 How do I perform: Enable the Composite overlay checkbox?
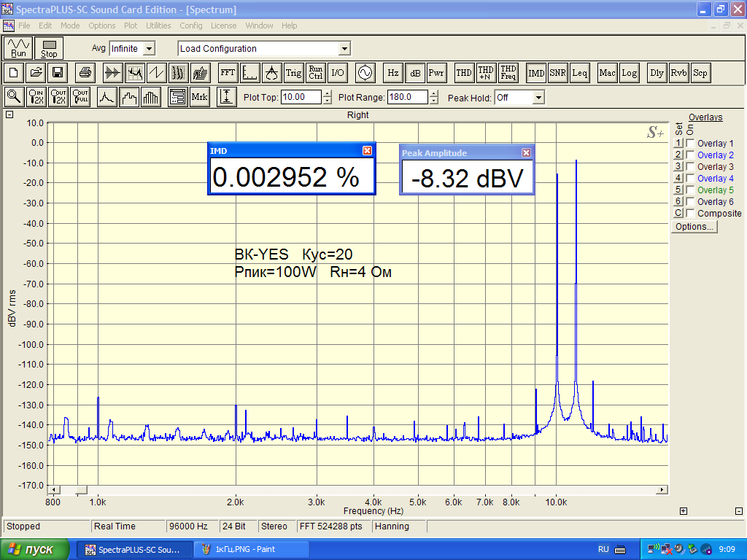click(x=690, y=213)
